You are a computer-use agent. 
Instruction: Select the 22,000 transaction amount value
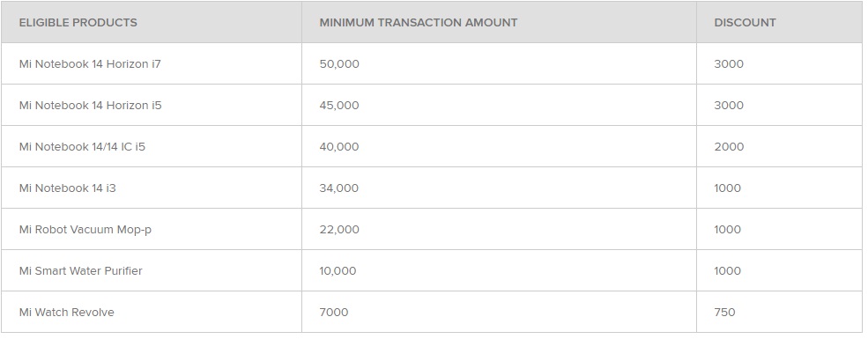click(339, 230)
